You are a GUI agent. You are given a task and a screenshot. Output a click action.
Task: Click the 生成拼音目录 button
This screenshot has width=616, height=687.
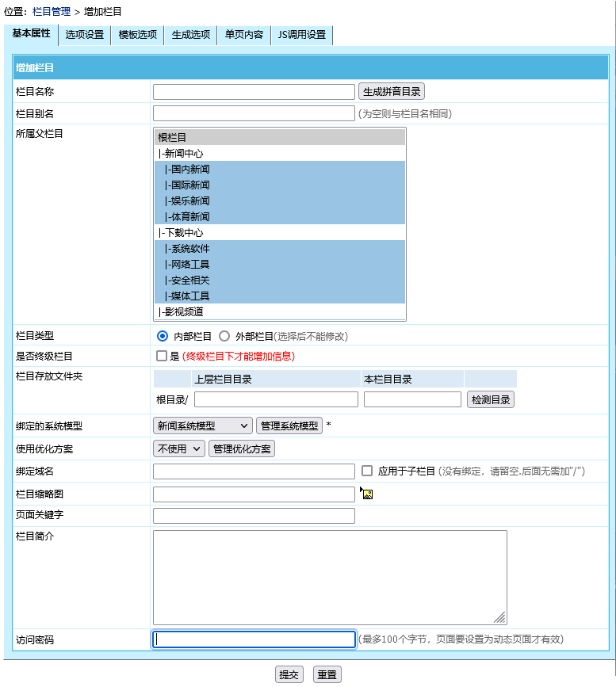pyautogui.click(x=391, y=91)
